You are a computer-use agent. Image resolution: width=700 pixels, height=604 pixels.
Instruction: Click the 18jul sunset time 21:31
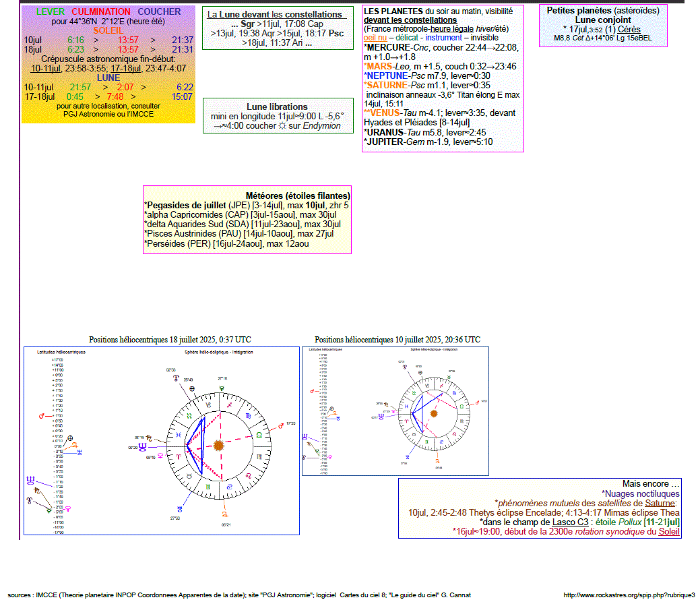coord(183,49)
